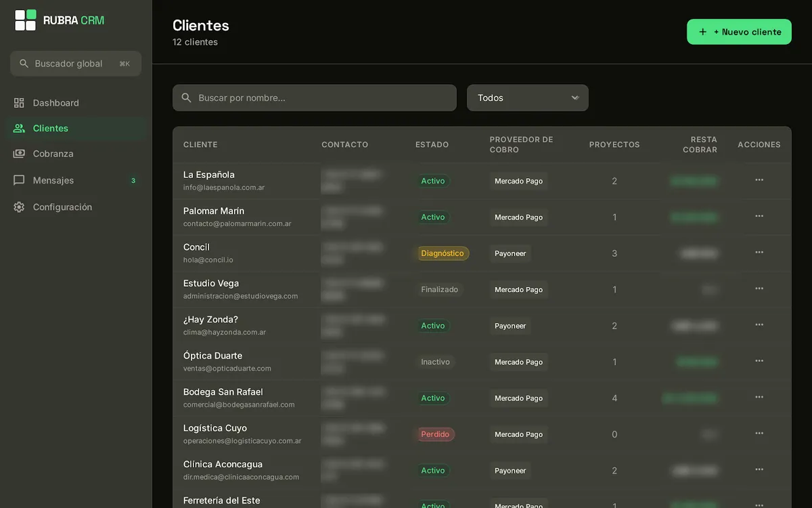
Task: Click client name La Española
Action: point(209,175)
